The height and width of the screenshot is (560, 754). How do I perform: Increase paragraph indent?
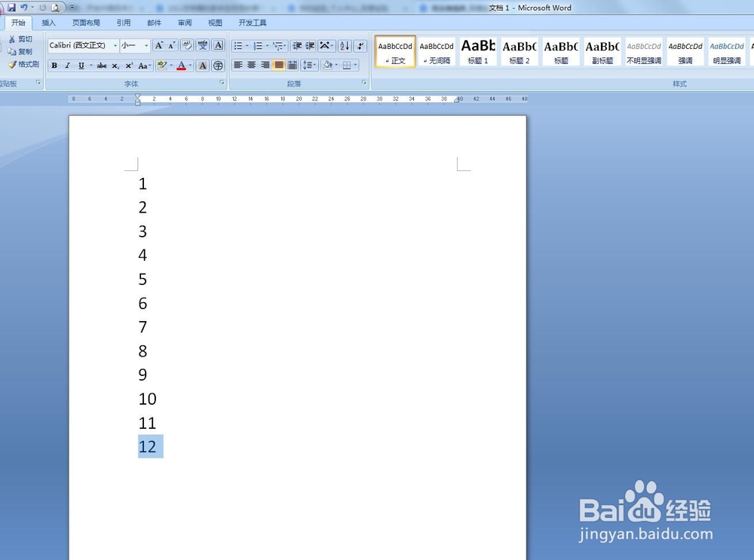tap(310, 46)
